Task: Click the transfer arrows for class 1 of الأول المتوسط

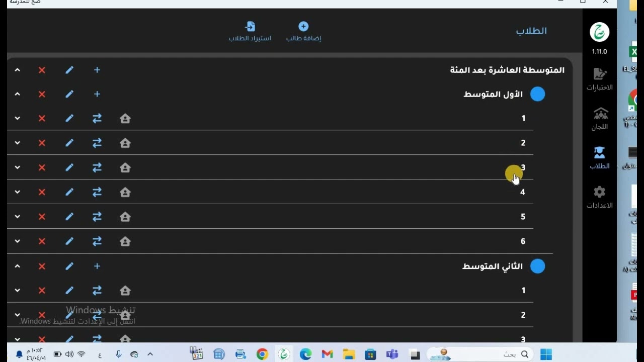Action: pyautogui.click(x=97, y=118)
